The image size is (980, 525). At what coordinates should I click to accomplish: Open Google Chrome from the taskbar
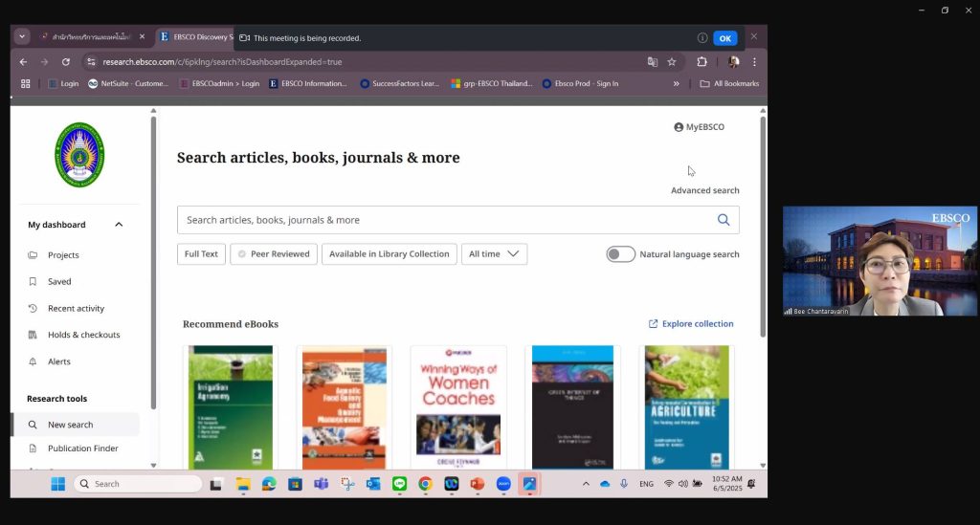[425, 484]
